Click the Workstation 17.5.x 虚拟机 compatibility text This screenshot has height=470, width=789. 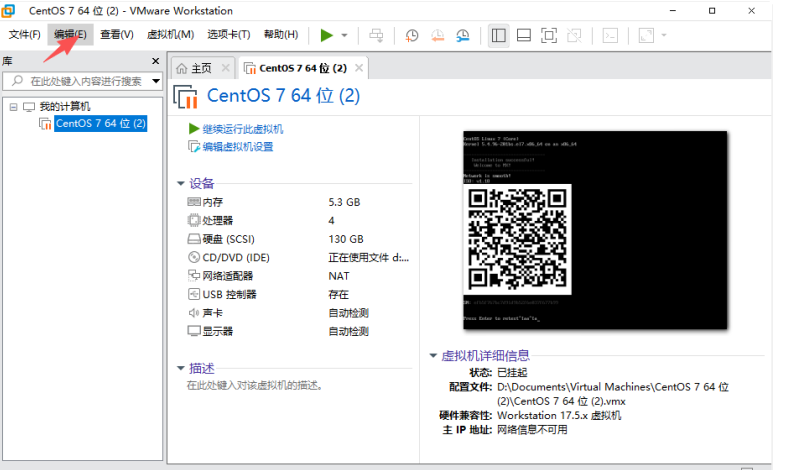(559, 416)
